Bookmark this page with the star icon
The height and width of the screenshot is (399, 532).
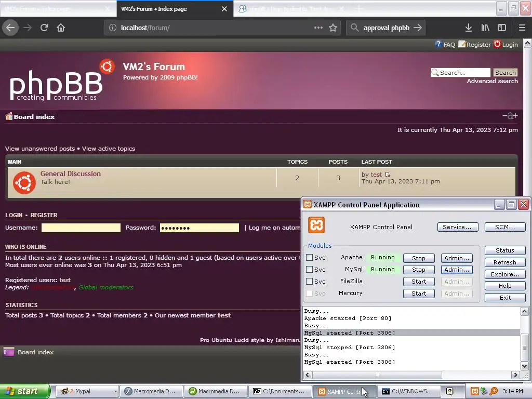click(x=333, y=28)
